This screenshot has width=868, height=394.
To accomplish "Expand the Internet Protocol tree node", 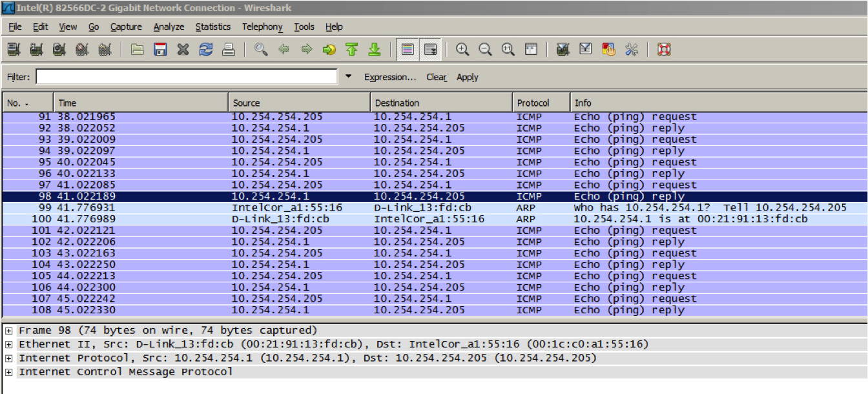I will pyautogui.click(x=9, y=358).
